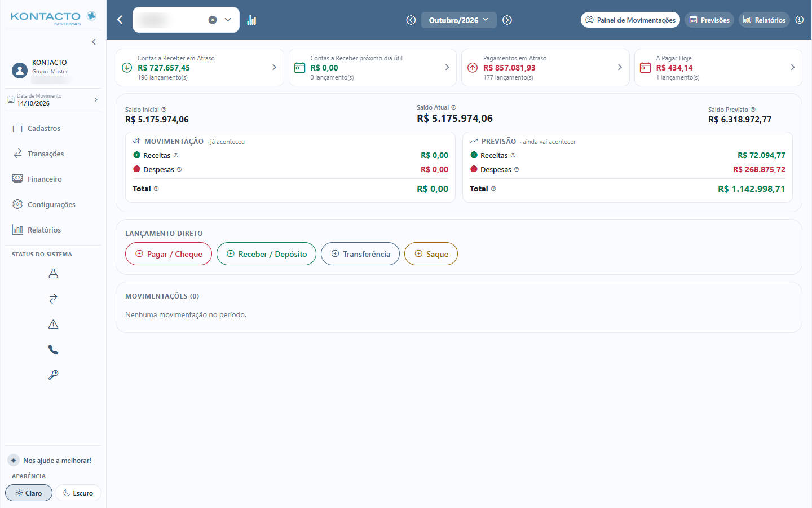Open Contas a Receber em Atraso card
812x508 pixels.
(200, 68)
